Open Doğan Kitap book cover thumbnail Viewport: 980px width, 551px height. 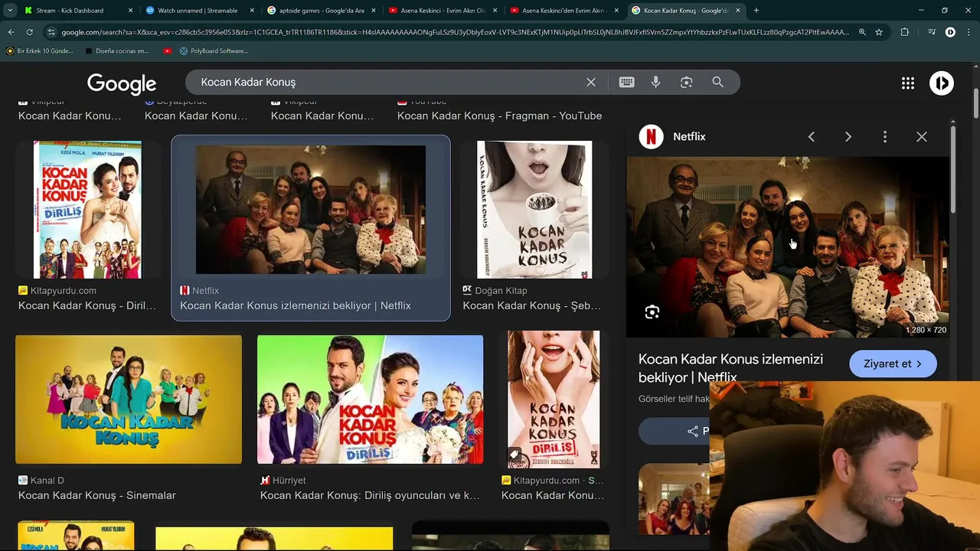coord(534,210)
